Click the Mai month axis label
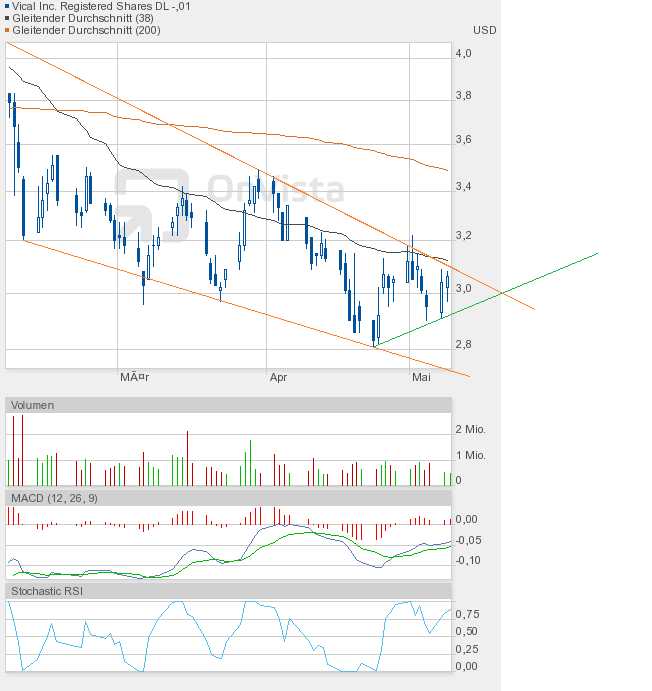The width and height of the screenshot is (652, 691). tap(421, 377)
